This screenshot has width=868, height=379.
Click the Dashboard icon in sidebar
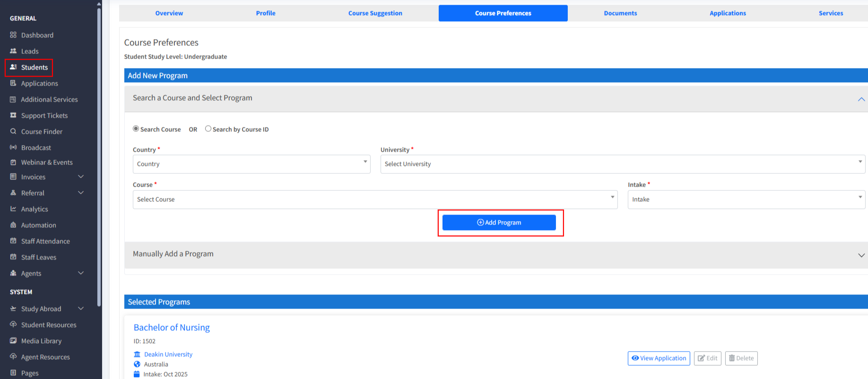coord(13,35)
